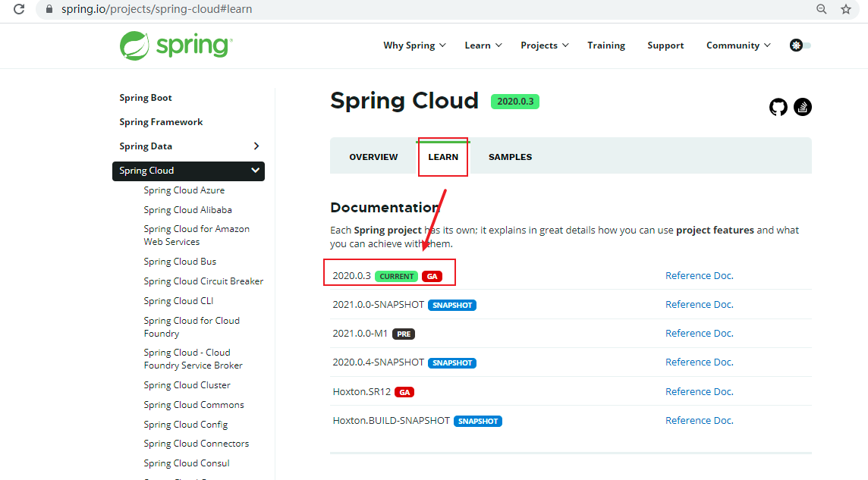The width and height of the screenshot is (868, 480).
Task: Select Spring Cloud Azure in sidebar
Action: click(184, 190)
